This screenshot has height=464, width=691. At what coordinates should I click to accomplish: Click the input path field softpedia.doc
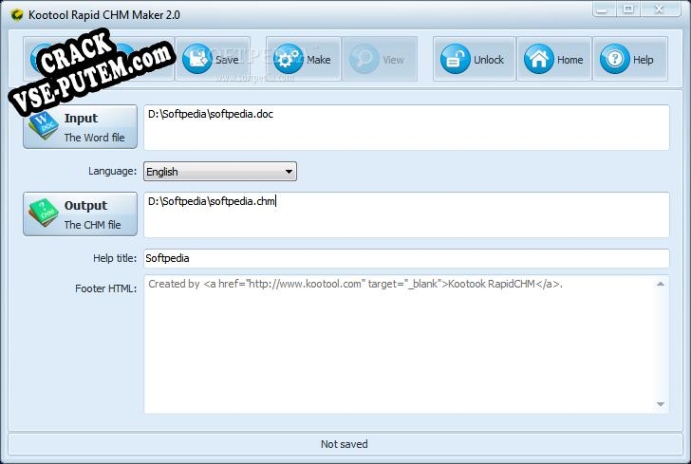point(406,127)
